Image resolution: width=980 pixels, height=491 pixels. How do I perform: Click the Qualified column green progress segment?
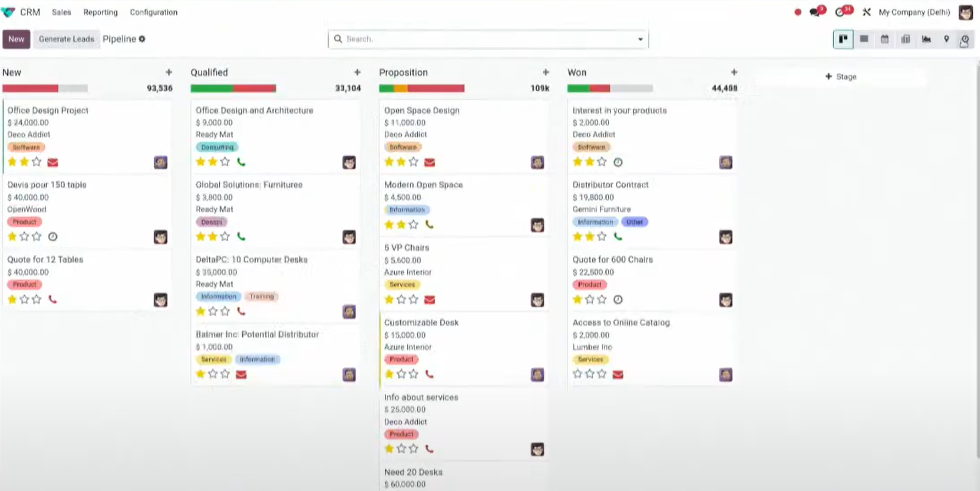click(x=212, y=88)
